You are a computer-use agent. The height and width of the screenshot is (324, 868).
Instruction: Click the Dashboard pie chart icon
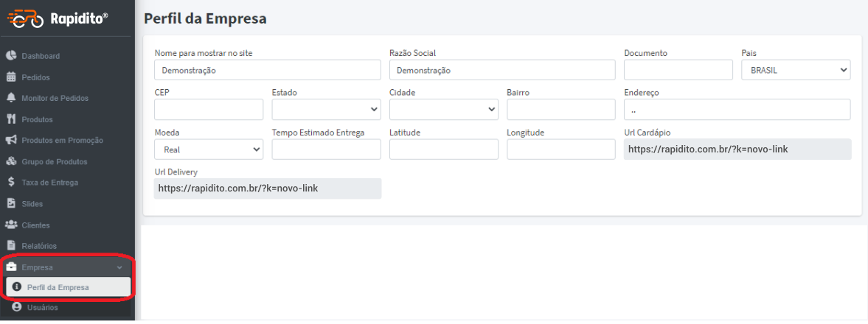coord(11,56)
